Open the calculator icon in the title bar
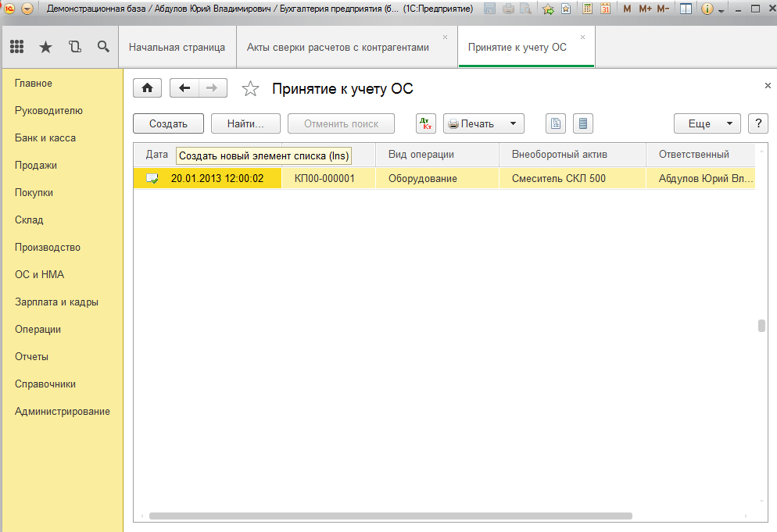Image resolution: width=777 pixels, height=532 pixels. tap(588, 9)
